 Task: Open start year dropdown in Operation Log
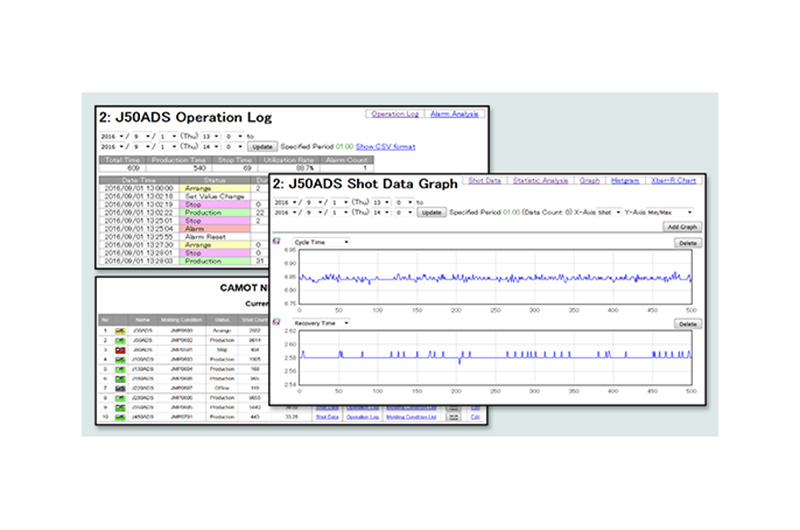point(113,135)
